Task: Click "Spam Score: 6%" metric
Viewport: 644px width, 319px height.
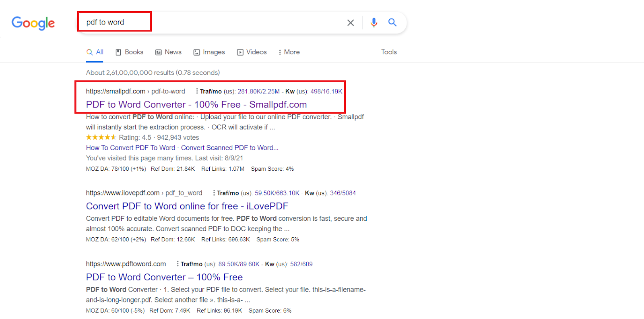Action: (270, 311)
